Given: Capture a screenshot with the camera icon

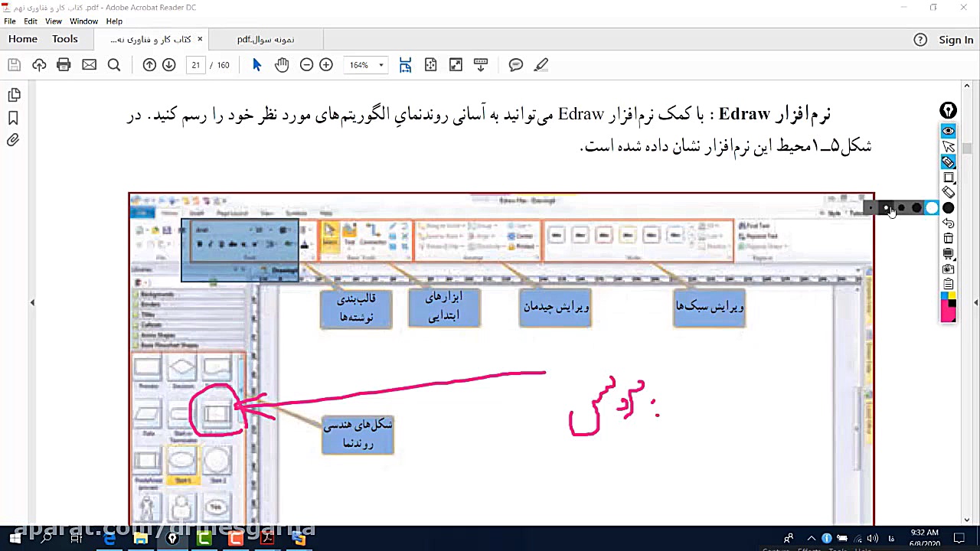Looking at the screenshot, I should coord(948,269).
